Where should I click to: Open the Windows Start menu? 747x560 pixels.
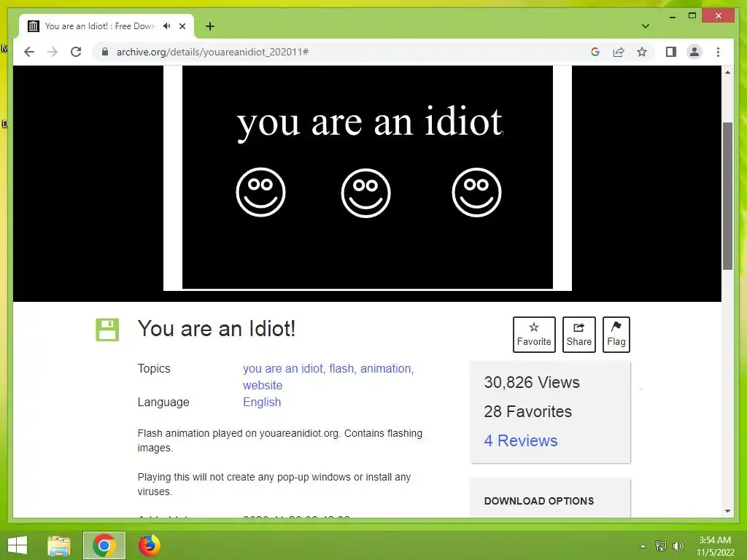click(18, 545)
